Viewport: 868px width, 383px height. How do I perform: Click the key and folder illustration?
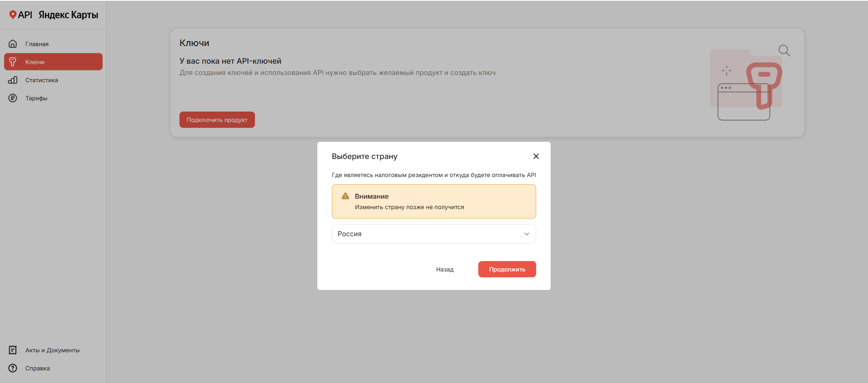coord(750,83)
